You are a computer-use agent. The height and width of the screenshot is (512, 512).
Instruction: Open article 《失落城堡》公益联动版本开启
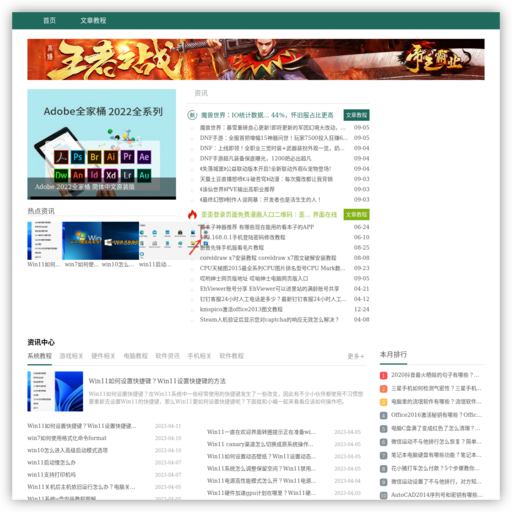(265, 169)
